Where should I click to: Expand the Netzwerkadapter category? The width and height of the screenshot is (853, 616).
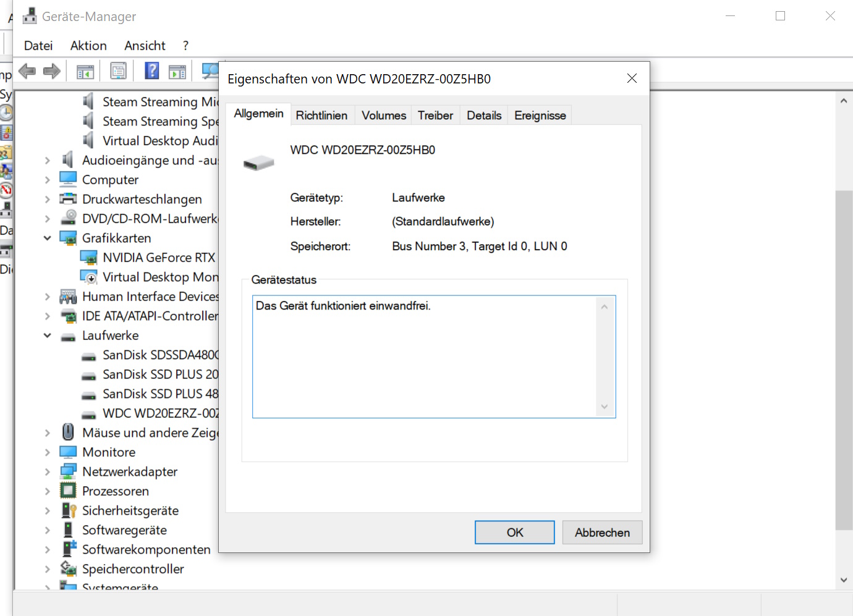[x=48, y=472]
